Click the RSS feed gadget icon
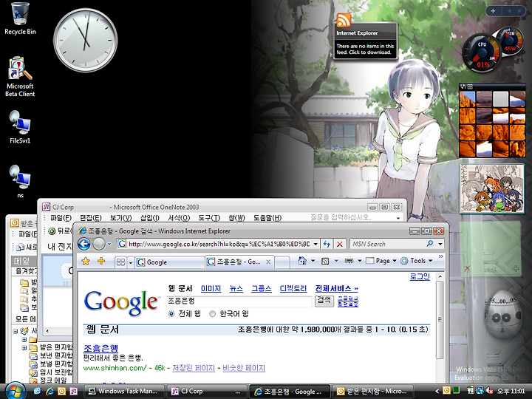The height and width of the screenshot is (399, 532). click(x=344, y=21)
